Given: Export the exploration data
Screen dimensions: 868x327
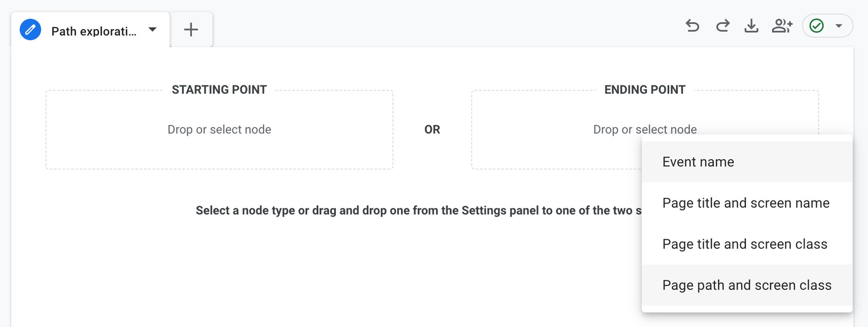Looking at the screenshot, I should (x=752, y=26).
